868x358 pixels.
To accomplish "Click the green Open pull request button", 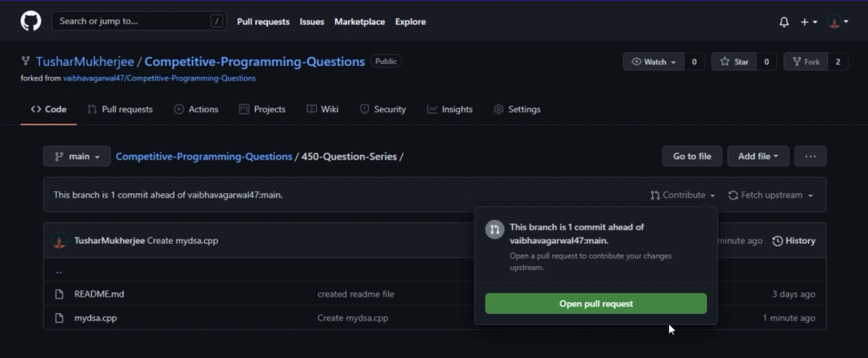I will coord(596,304).
